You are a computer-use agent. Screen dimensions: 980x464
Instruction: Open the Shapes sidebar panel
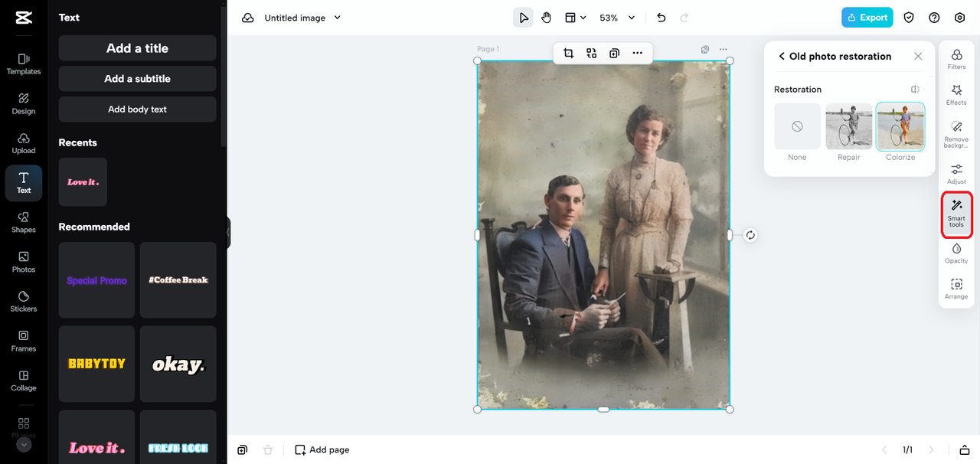tap(24, 223)
